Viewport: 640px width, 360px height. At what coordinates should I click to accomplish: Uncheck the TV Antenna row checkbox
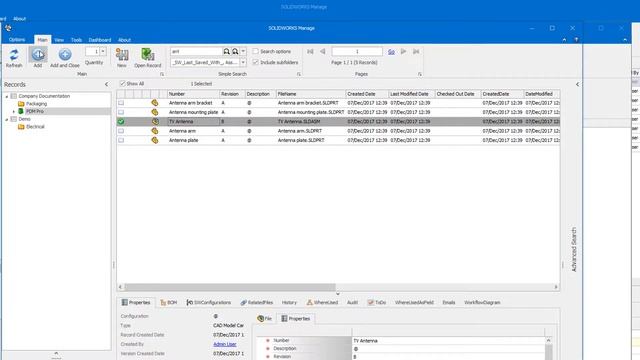(121, 122)
